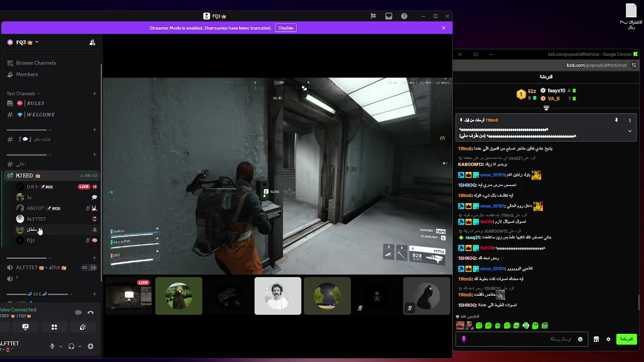
Task: Open the Kick chat shop icon
Action: coord(596,339)
